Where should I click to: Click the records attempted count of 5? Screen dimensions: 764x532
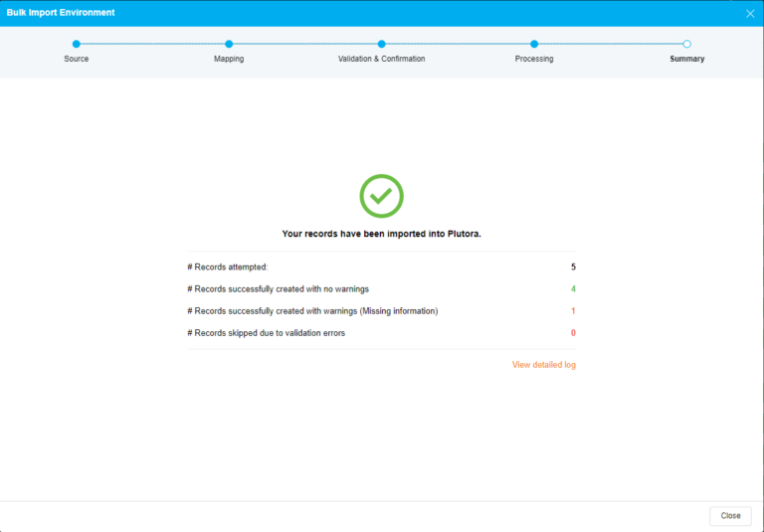pos(573,267)
